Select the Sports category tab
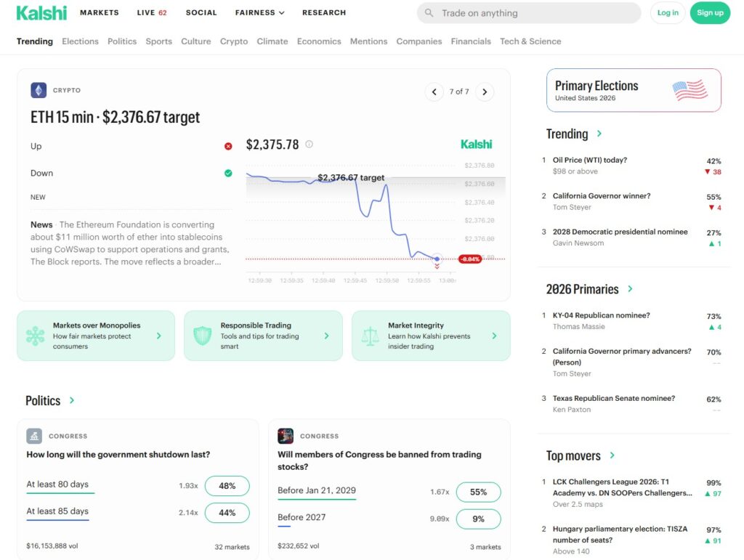This screenshot has height=560, width=744. (159, 41)
